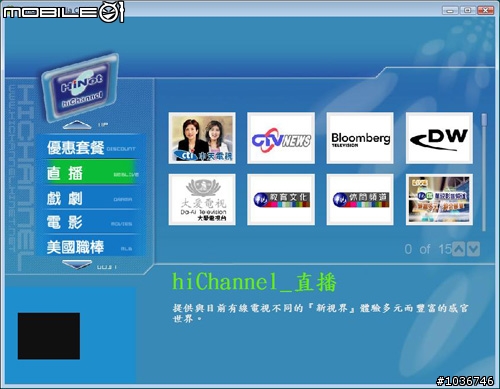
Task: Close the hiChannel window
Action: (x=486, y=10)
